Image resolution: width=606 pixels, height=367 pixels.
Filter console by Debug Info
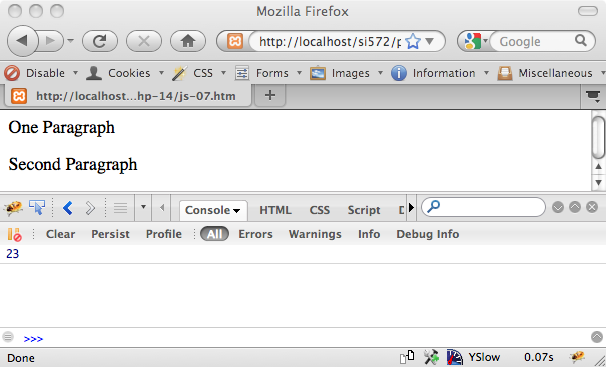click(x=427, y=234)
